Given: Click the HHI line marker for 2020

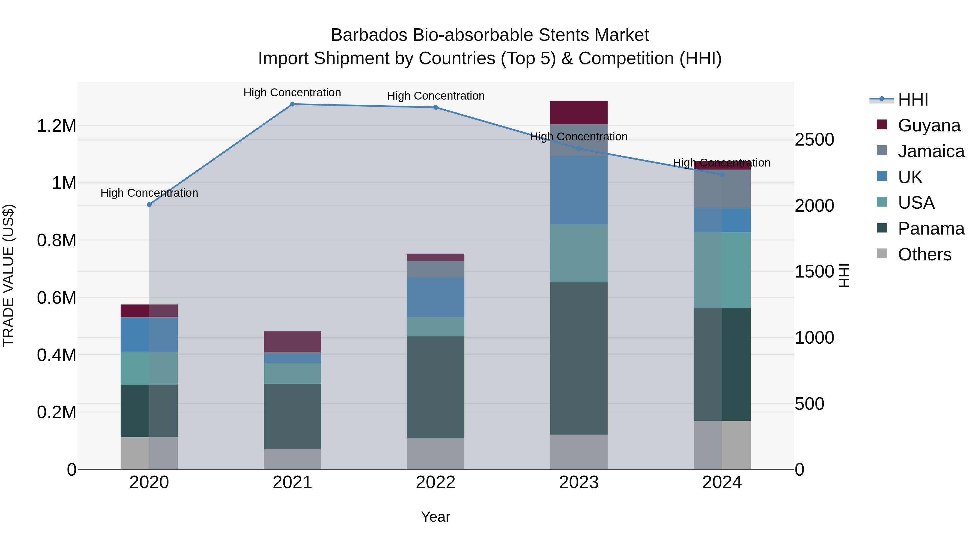Looking at the screenshot, I should tap(149, 205).
